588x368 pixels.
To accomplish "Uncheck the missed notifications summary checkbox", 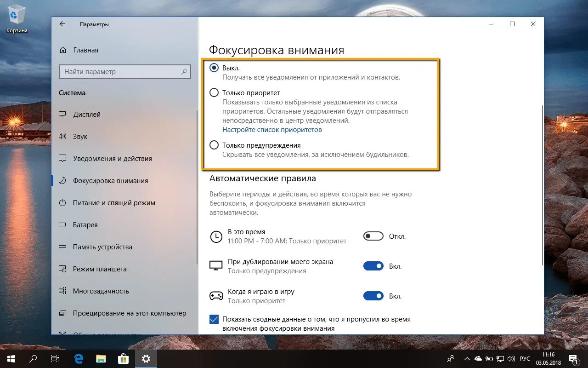I will coord(214,319).
